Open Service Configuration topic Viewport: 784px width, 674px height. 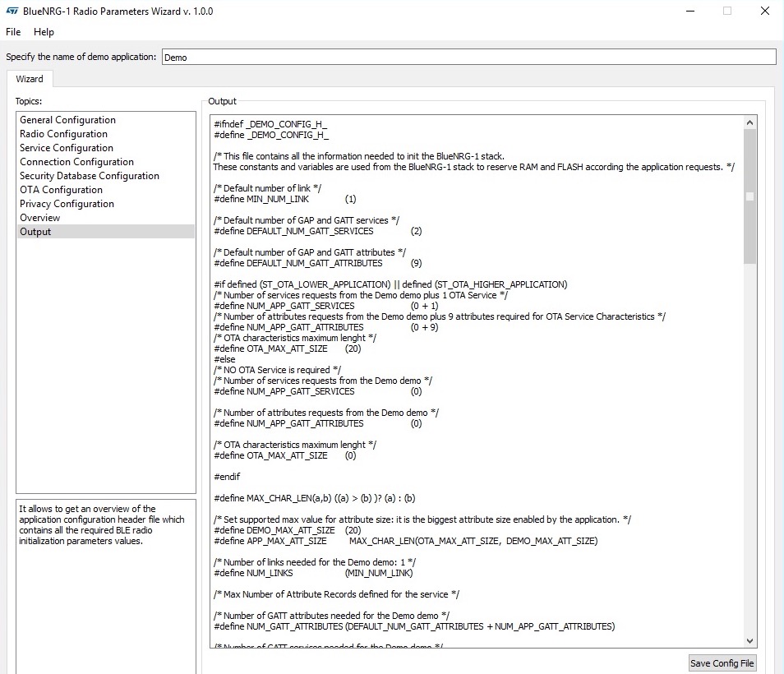point(67,148)
